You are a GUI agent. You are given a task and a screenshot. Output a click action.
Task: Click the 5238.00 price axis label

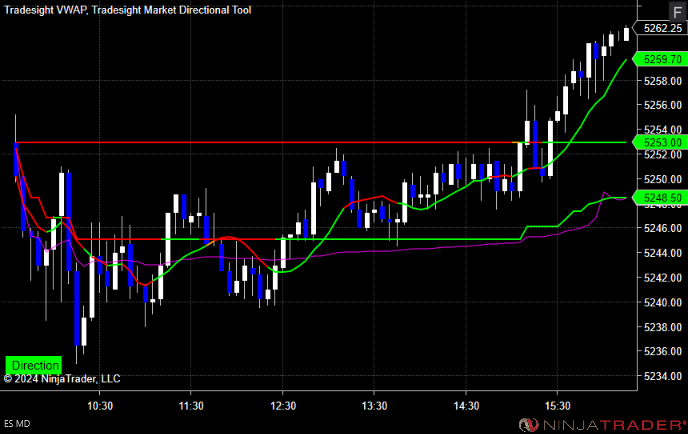tap(663, 327)
